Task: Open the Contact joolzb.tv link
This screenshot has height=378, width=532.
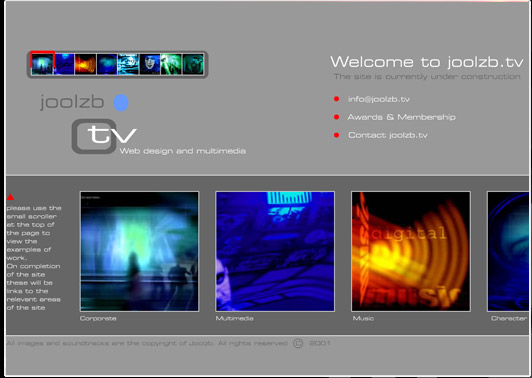Action: [387, 135]
